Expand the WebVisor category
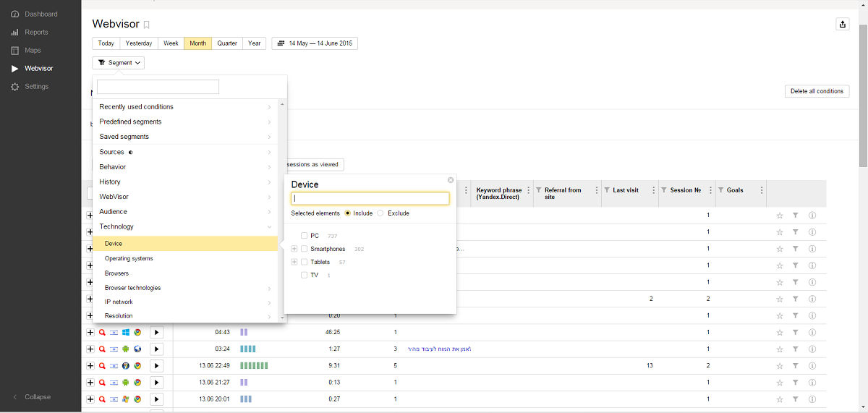The image size is (868, 413). 186,197
